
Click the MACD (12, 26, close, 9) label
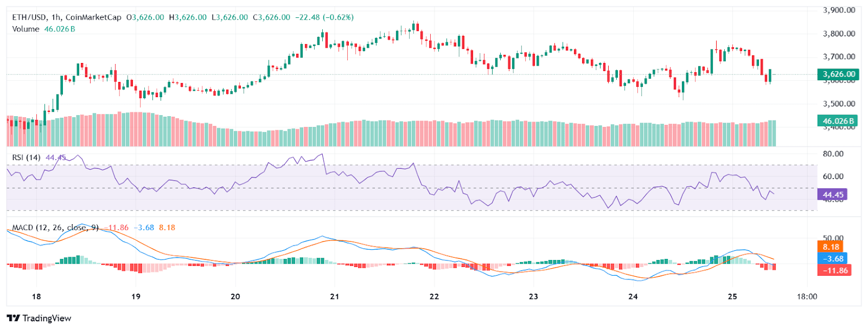tap(55, 227)
